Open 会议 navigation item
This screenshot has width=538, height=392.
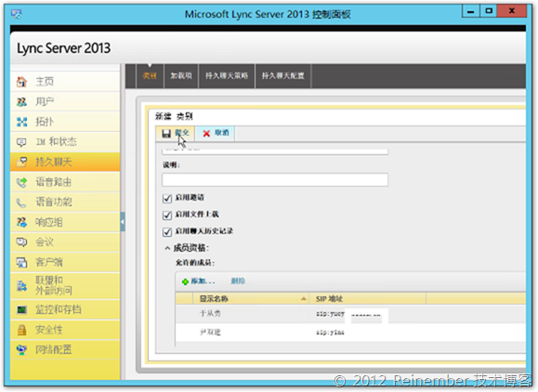click(65, 242)
